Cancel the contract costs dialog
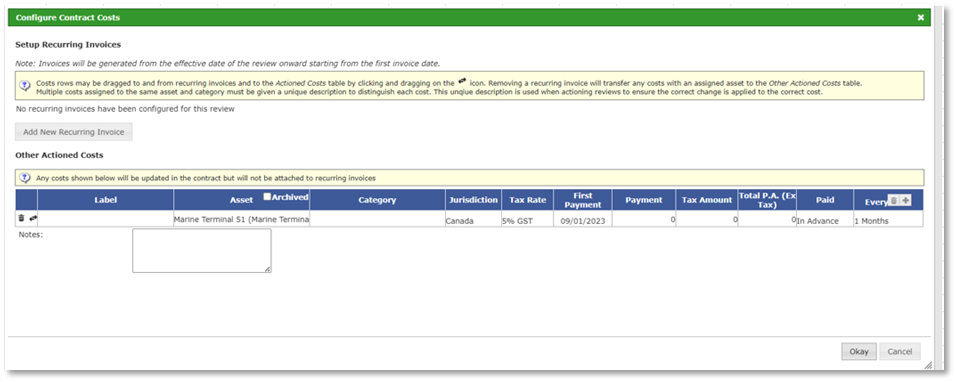Viewport: 956px width, 382px height. [x=900, y=352]
